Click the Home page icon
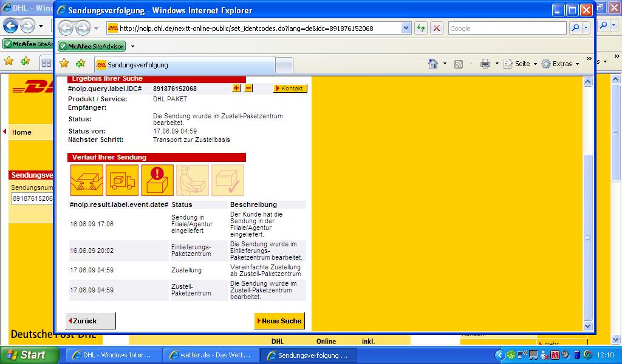The height and width of the screenshot is (364, 622). click(x=433, y=64)
